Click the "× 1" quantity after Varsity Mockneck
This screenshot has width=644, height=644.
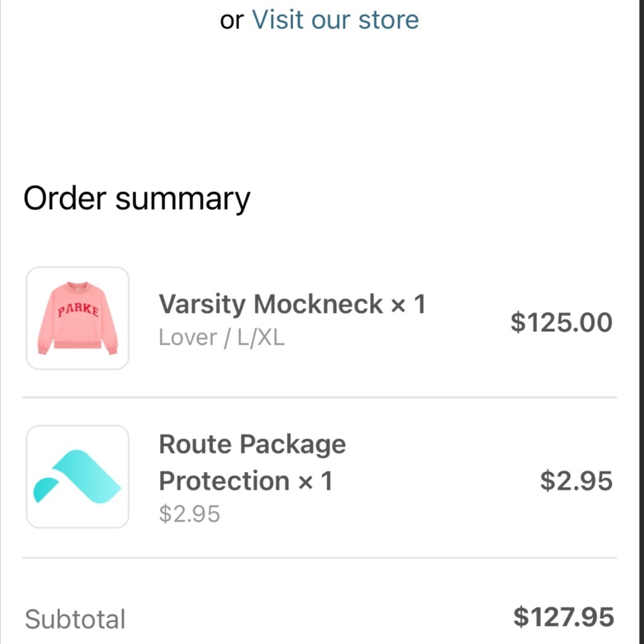410,303
